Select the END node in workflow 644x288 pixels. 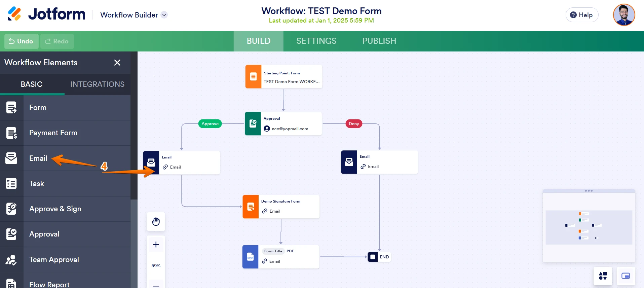(379, 257)
